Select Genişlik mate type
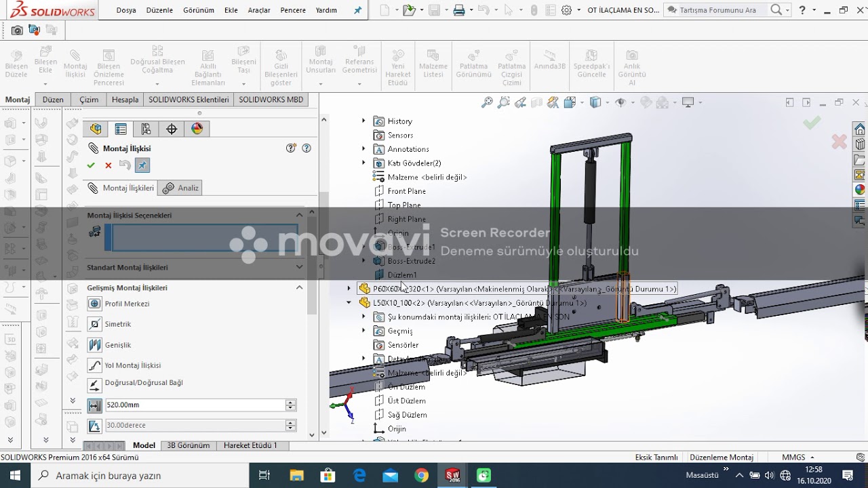The image size is (868, 488). pos(94,345)
